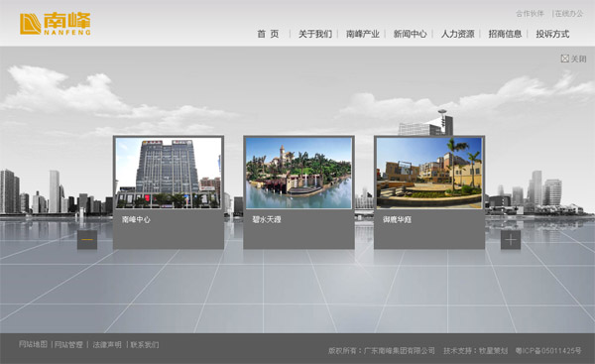Click the minus previous-slide button
Image resolution: width=595 pixels, height=364 pixels.
coord(87,240)
